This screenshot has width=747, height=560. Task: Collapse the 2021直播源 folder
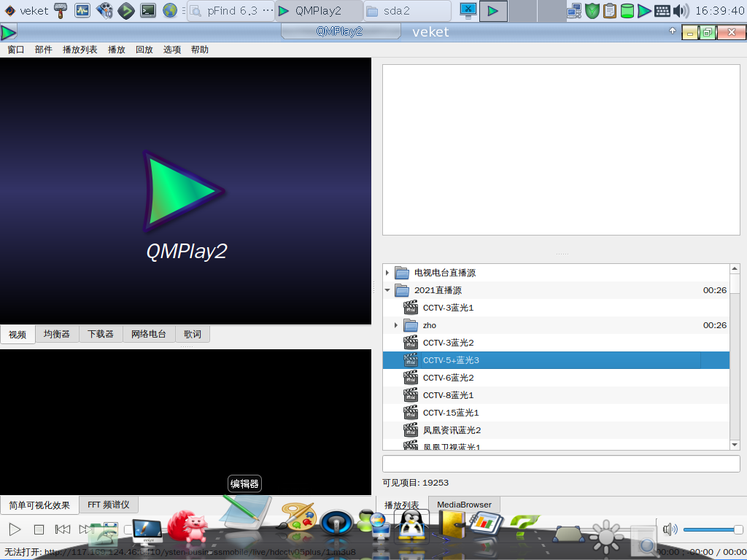387,290
